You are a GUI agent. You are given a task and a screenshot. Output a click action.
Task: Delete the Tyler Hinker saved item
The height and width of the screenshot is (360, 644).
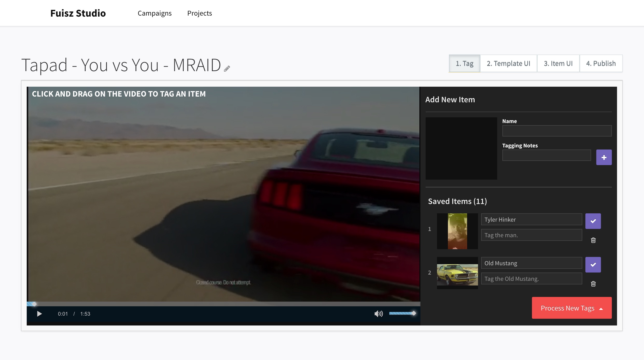point(593,240)
